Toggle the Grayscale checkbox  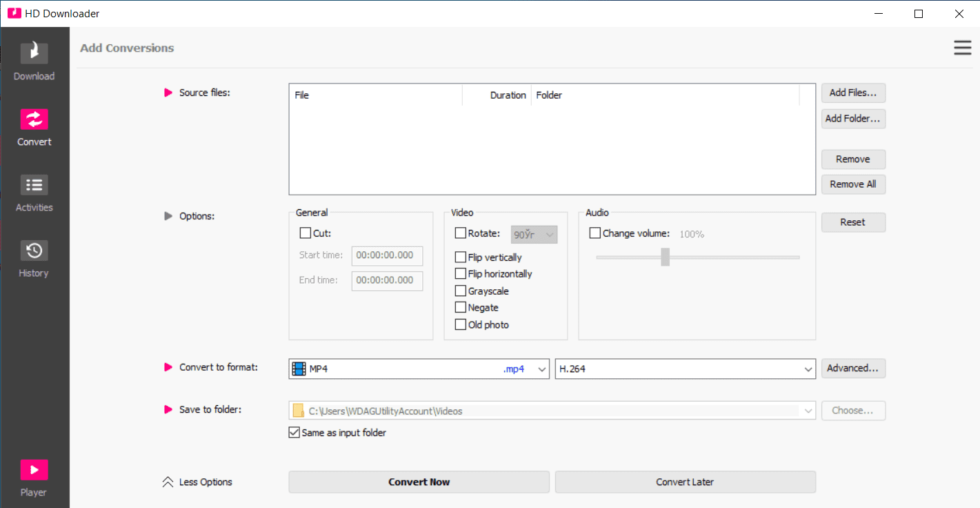(x=460, y=291)
